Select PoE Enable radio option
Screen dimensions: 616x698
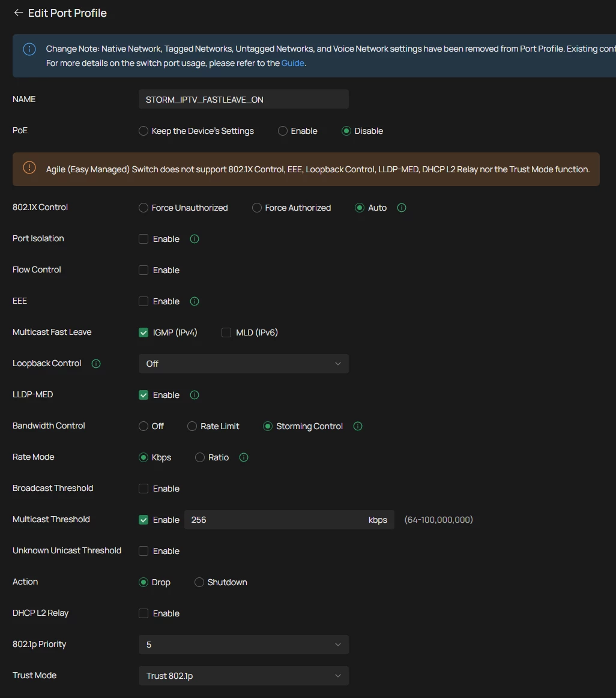(x=283, y=131)
